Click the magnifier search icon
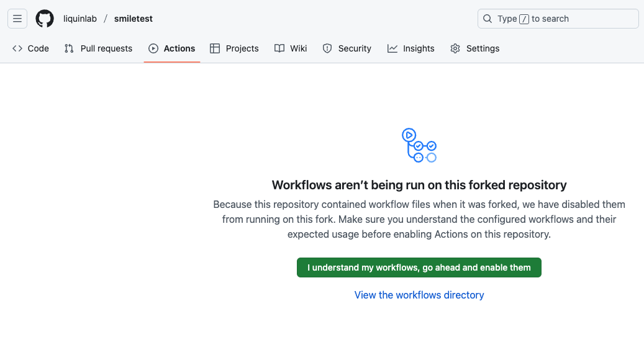 [488, 19]
